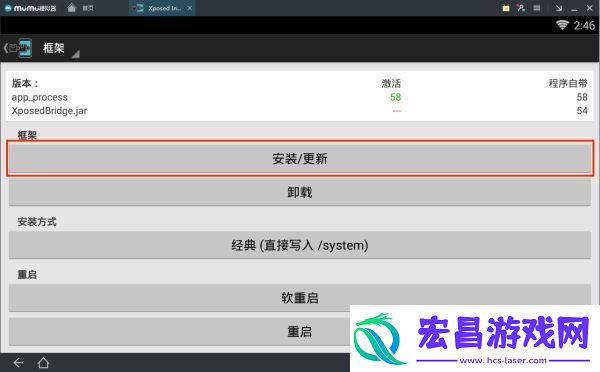The width and height of the screenshot is (600, 372).
Task: Tap the Android back navigation arrow
Action: (x=18, y=363)
